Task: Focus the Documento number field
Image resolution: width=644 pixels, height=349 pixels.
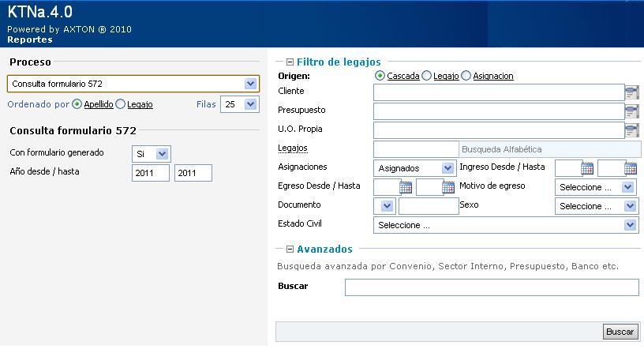Action: (x=429, y=206)
